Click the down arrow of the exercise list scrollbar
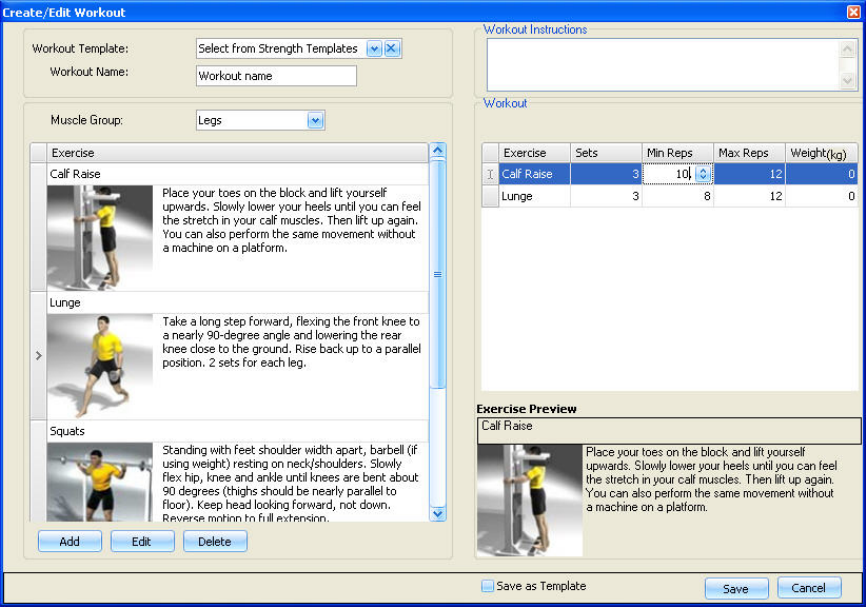This screenshot has height=607, width=866. (438, 514)
